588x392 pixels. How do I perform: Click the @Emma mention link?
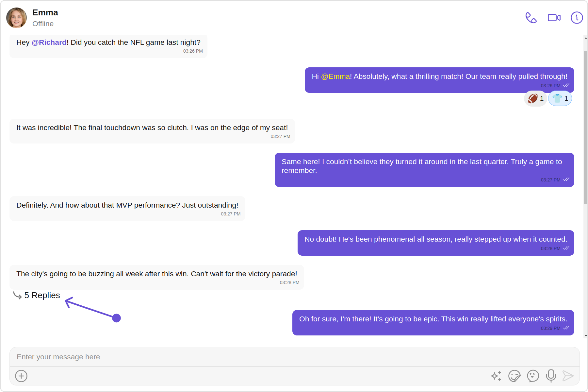335,77
